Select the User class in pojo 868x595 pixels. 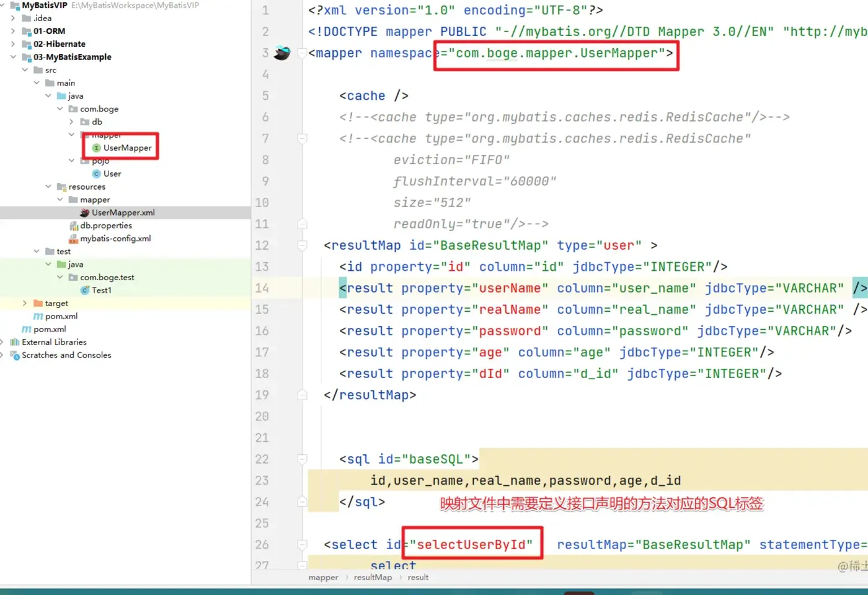pyautogui.click(x=112, y=174)
